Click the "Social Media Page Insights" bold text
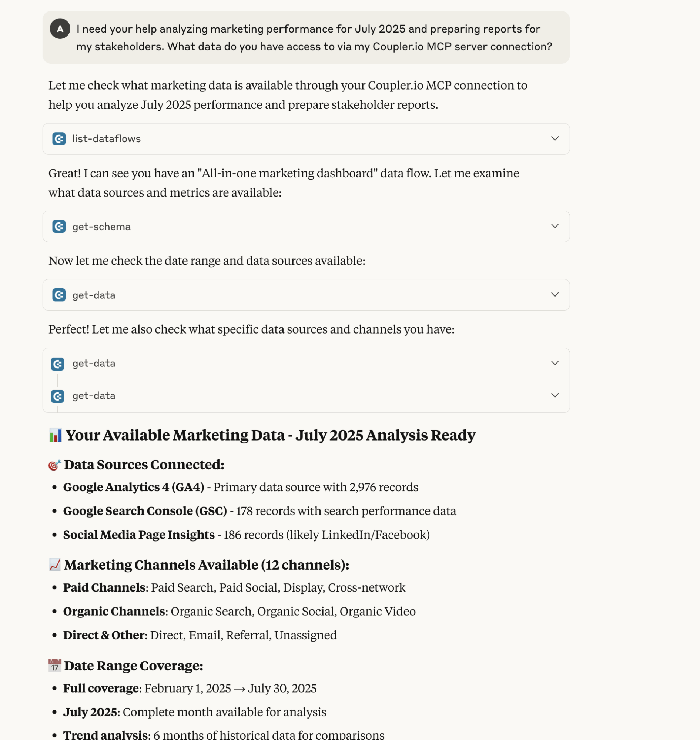Image resolution: width=700 pixels, height=740 pixels. [139, 535]
